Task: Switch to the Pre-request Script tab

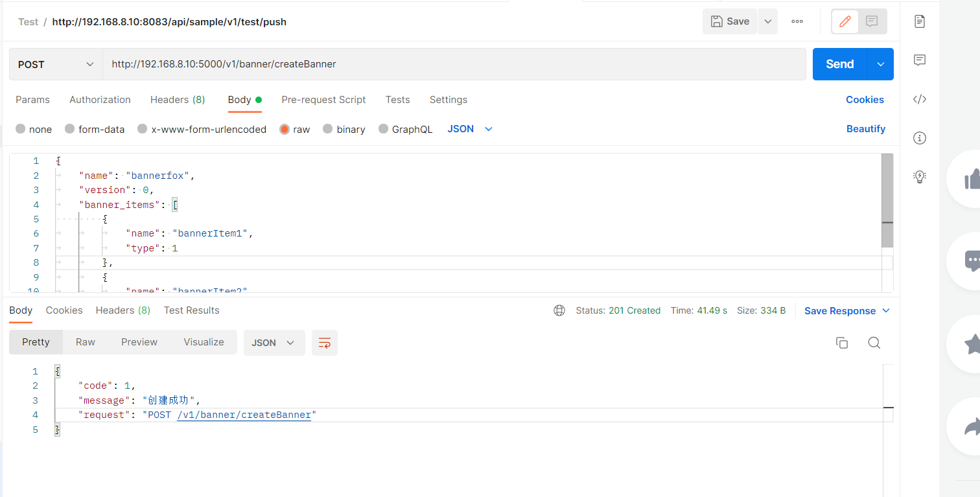Action: [323, 100]
